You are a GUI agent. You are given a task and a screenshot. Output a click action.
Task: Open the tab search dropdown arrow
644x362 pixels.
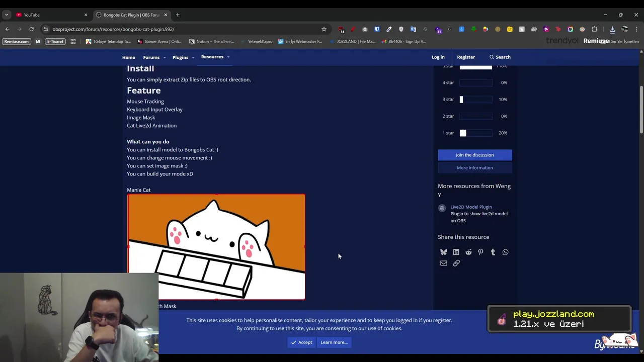click(x=7, y=15)
